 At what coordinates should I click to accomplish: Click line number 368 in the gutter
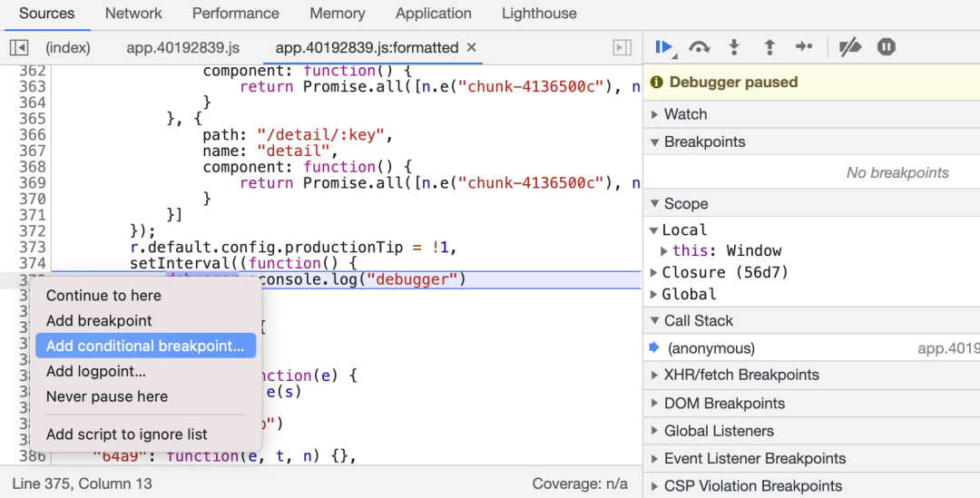click(x=32, y=167)
